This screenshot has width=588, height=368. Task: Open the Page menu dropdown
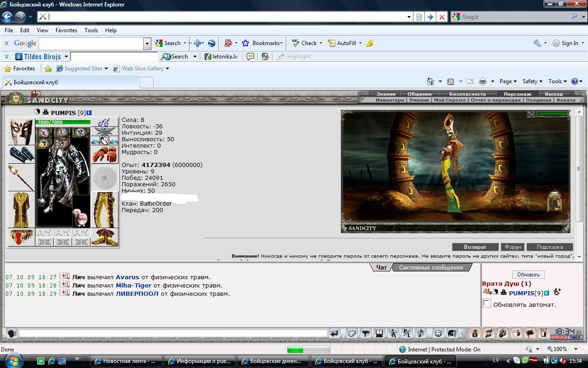(508, 81)
